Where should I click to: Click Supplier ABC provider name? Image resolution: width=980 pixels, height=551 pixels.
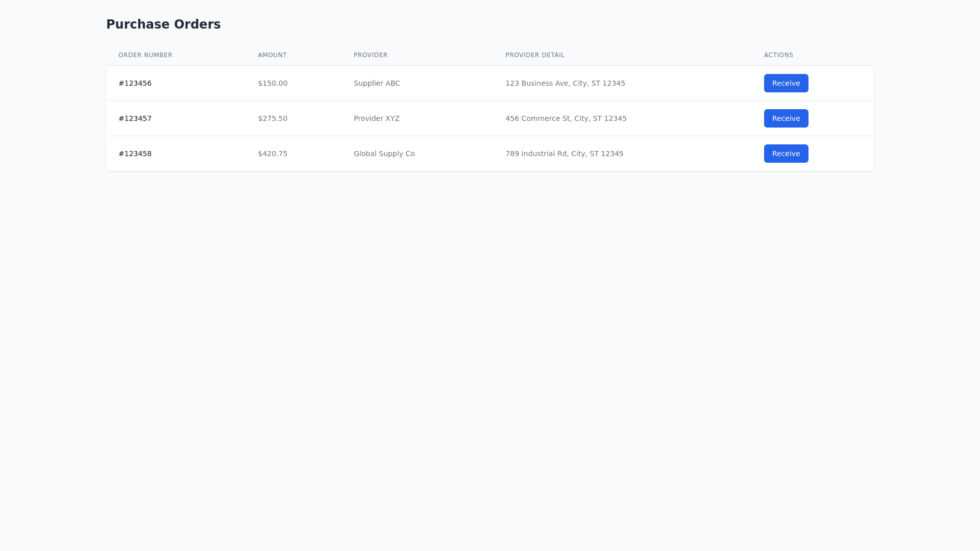coord(377,83)
